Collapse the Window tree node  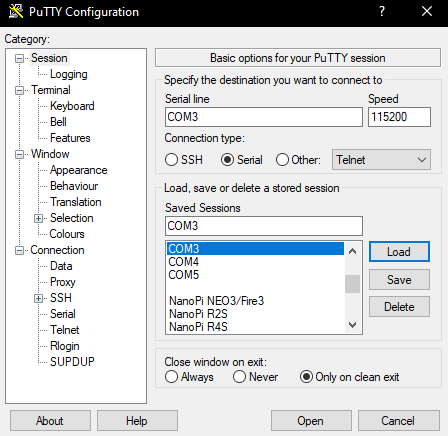(20, 155)
